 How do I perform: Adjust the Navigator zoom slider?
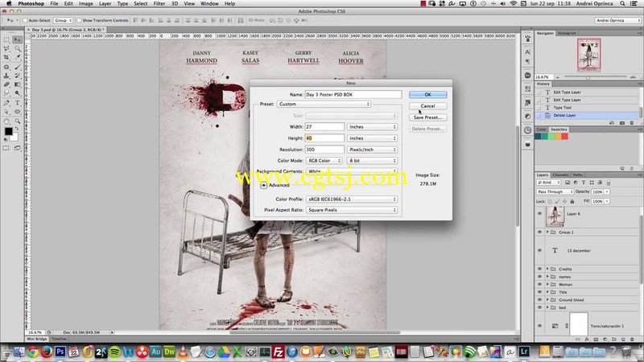click(588, 77)
